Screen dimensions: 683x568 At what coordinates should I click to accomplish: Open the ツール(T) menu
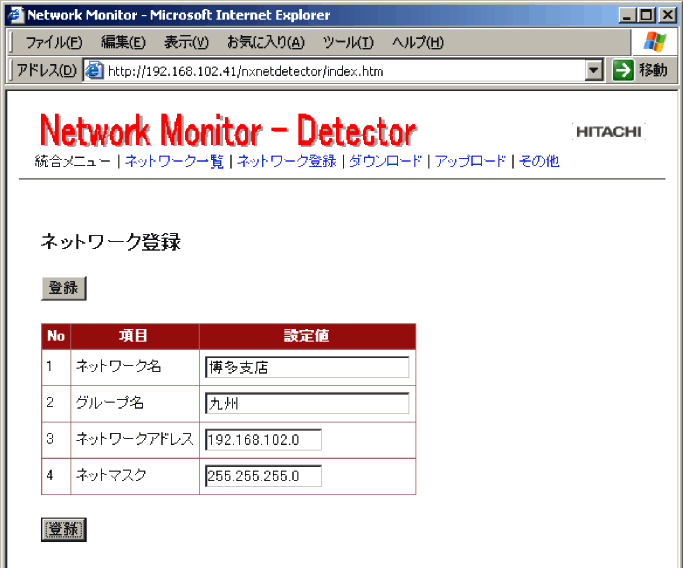[x=348, y=42]
